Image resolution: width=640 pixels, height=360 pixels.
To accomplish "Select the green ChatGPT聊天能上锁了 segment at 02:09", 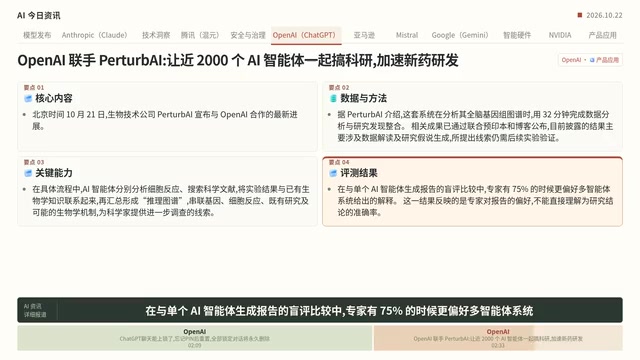I will click(195, 338).
